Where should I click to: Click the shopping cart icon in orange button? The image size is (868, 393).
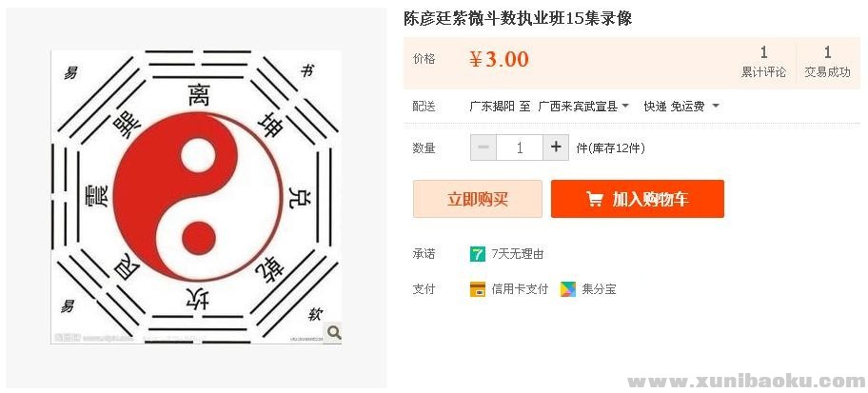click(x=595, y=199)
